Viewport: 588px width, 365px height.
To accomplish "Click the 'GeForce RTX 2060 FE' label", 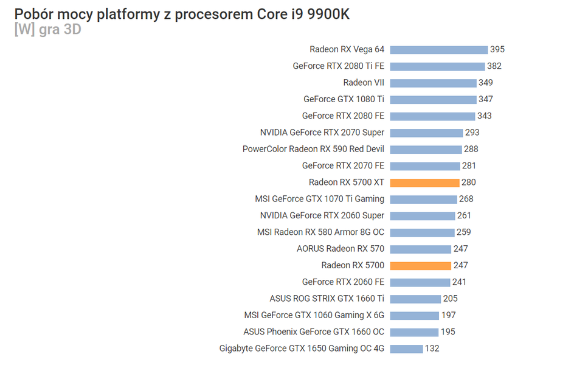I will (343, 282).
